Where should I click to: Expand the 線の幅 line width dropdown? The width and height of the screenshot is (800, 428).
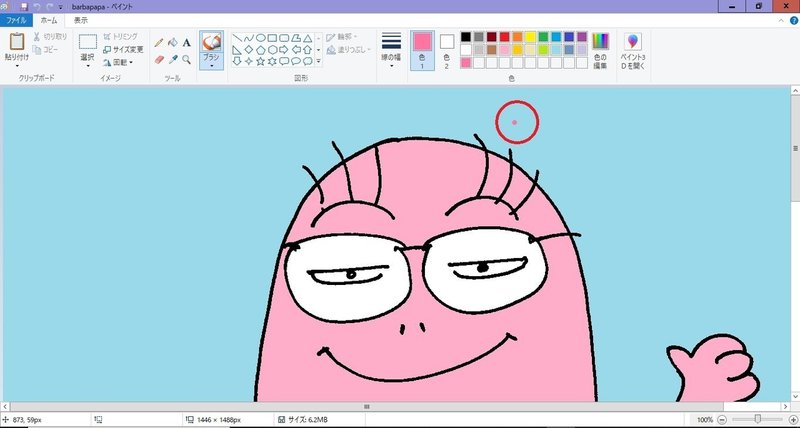(392, 65)
